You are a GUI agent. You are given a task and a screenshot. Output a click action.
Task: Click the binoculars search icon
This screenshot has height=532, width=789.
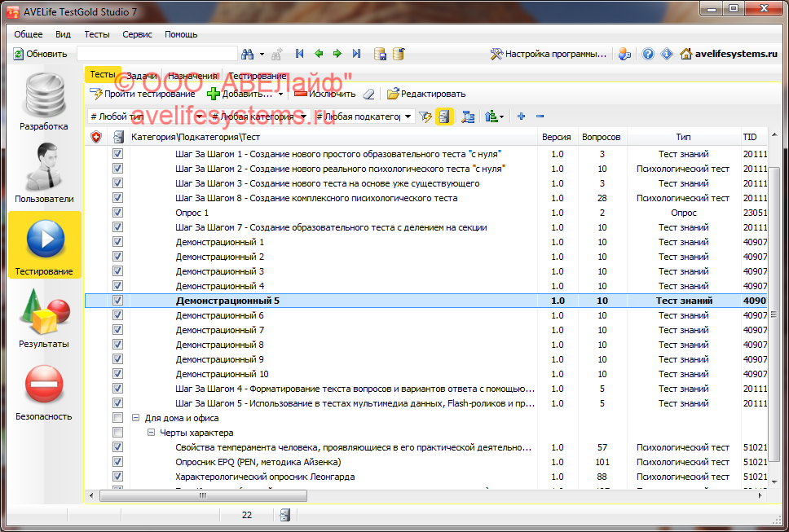coord(248,54)
